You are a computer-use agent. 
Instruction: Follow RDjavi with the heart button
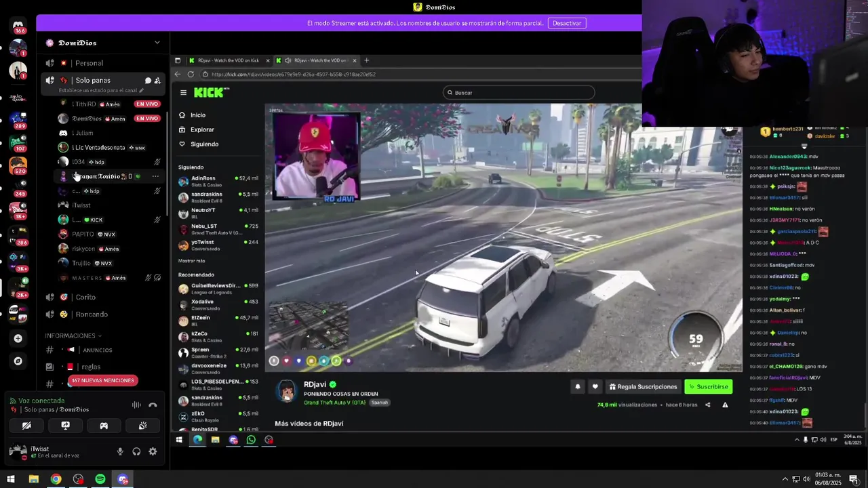pos(595,386)
